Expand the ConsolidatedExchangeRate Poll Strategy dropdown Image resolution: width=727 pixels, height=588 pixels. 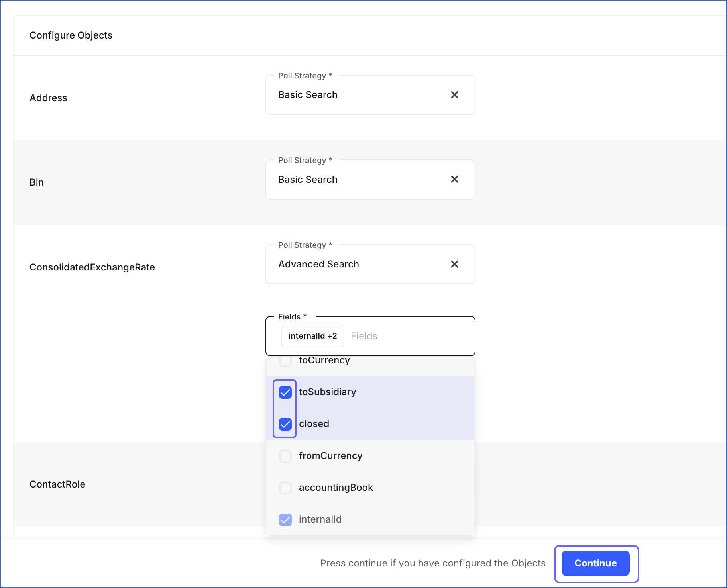click(359, 264)
